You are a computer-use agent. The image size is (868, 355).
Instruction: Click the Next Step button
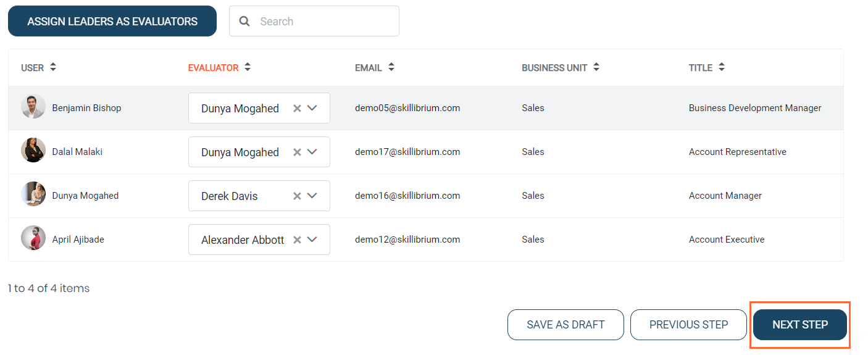(x=800, y=325)
